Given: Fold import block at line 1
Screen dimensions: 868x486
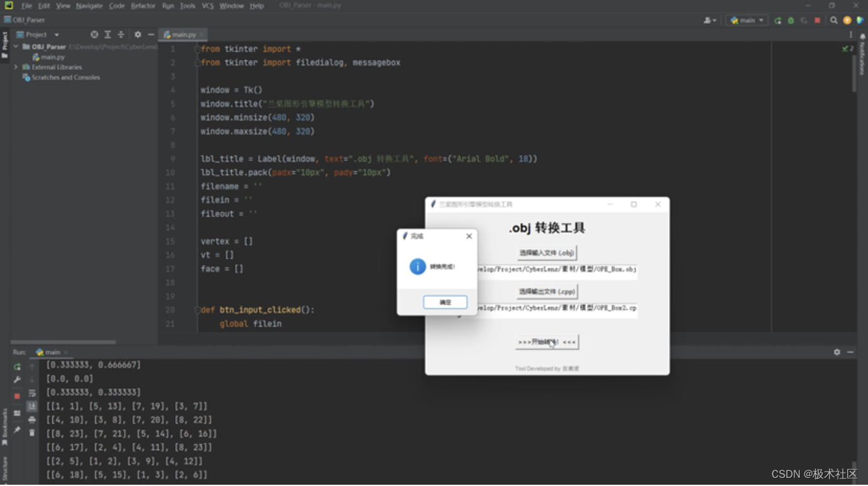Looking at the screenshot, I should pyautogui.click(x=197, y=48).
